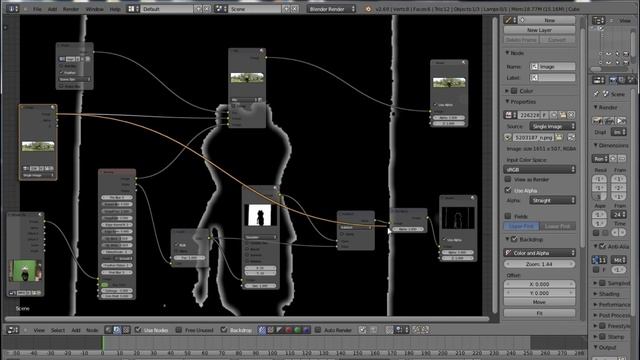640x360 pixels.
Task: Adjust the Offset Y value slider
Action: click(x=539, y=293)
